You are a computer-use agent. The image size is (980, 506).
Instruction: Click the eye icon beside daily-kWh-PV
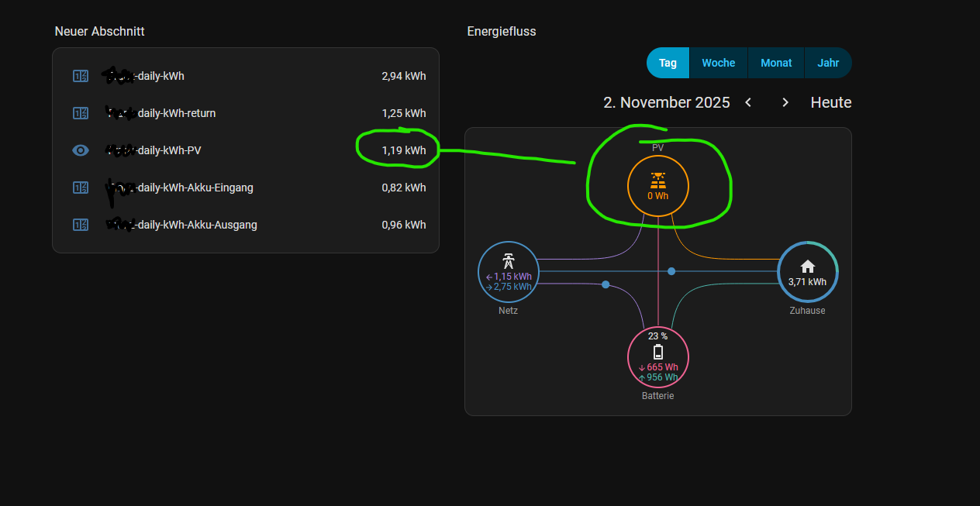point(81,150)
